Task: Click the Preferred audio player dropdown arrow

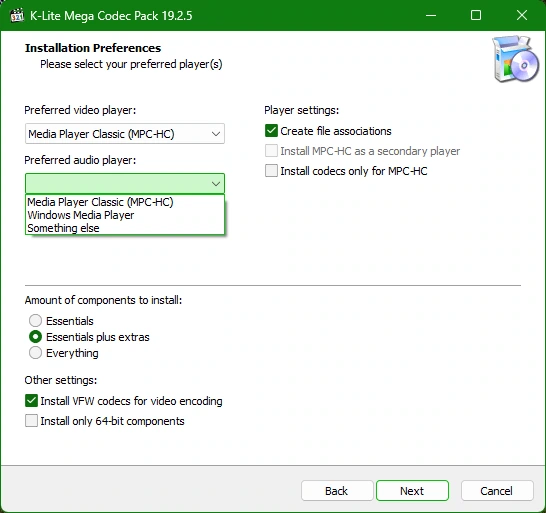Action: click(216, 184)
